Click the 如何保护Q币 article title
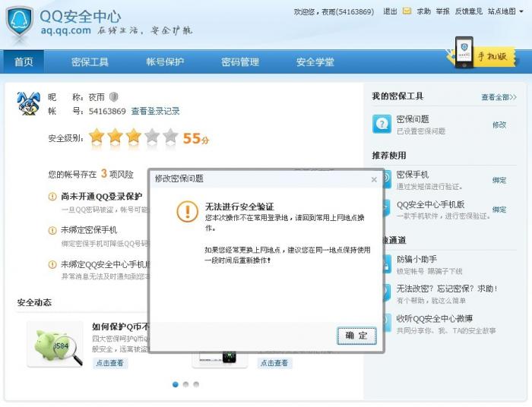Screen dimensions: 532x407 click(120, 327)
